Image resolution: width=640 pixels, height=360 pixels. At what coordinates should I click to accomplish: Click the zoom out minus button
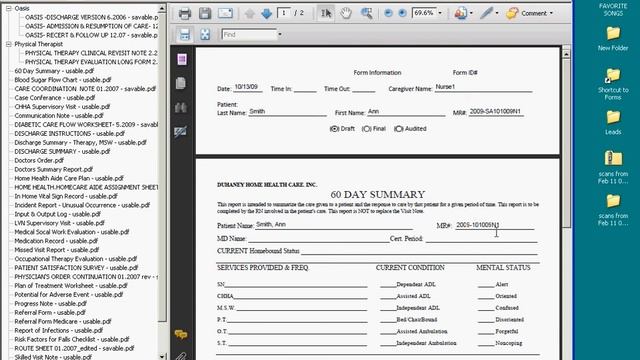[x=388, y=13]
